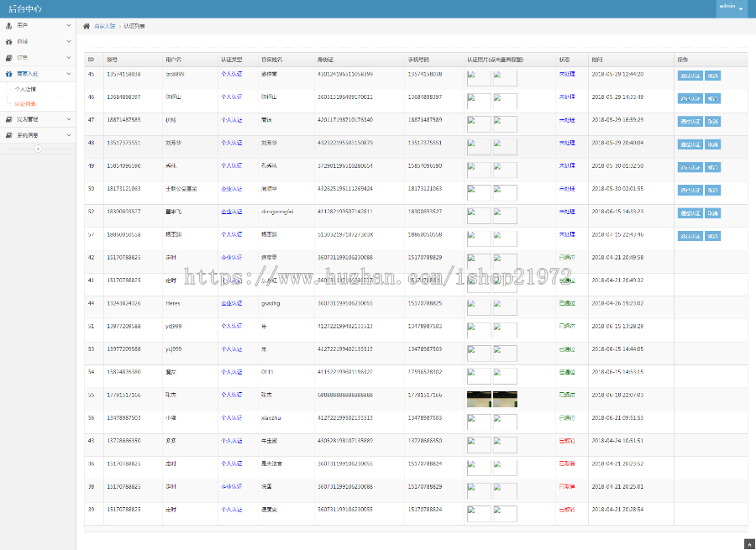Approve certification for row ID 45
Viewport: 756px width, 550px height.
690,75
